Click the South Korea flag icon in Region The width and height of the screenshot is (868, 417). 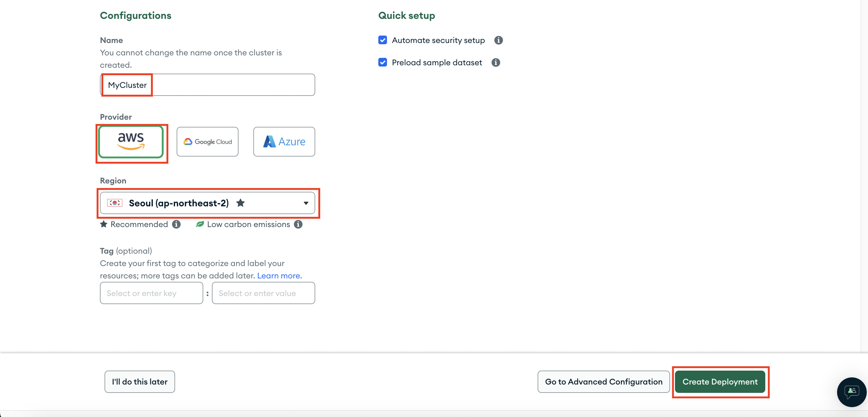114,203
